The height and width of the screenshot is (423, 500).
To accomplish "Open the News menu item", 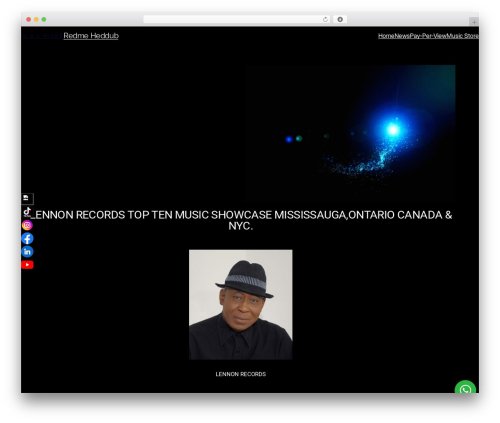I will click(402, 36).
